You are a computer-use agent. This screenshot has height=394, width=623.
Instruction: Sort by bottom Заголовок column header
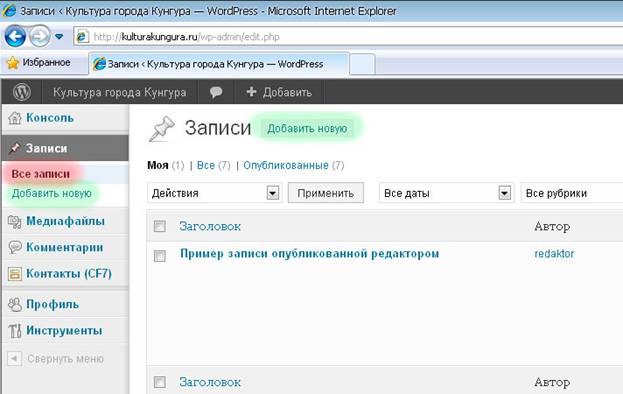pyautogui.click(x=210, y=382)
